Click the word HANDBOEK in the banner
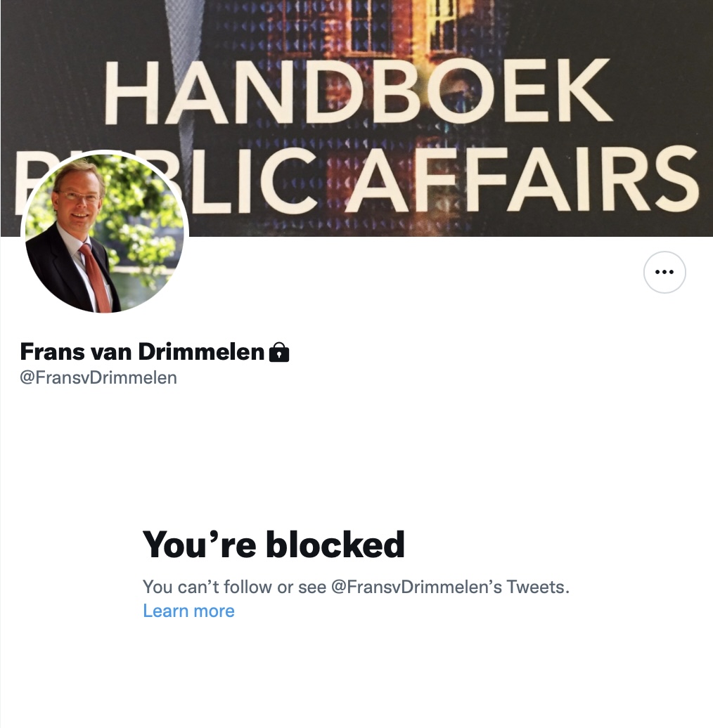 [x=358, y=92]
